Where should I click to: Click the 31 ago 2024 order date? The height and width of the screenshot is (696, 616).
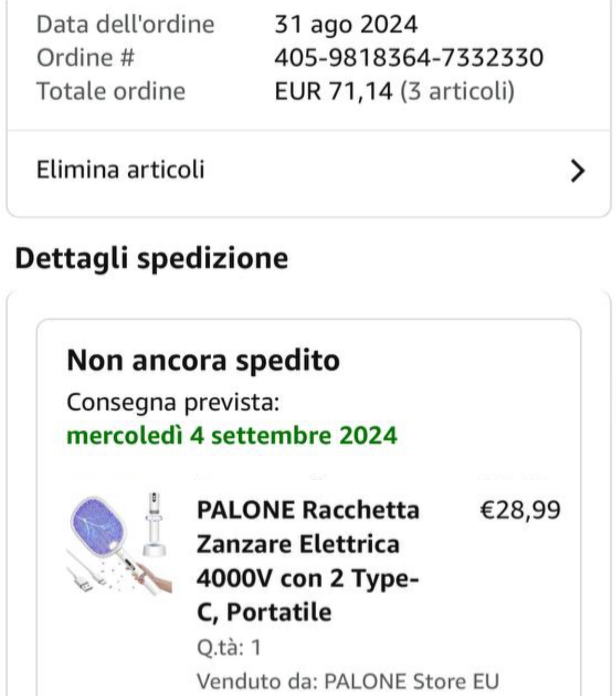tap(346, 24)
